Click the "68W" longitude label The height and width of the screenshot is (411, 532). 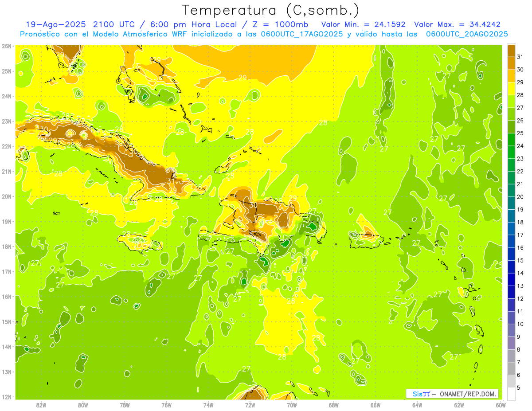[334, 405]
